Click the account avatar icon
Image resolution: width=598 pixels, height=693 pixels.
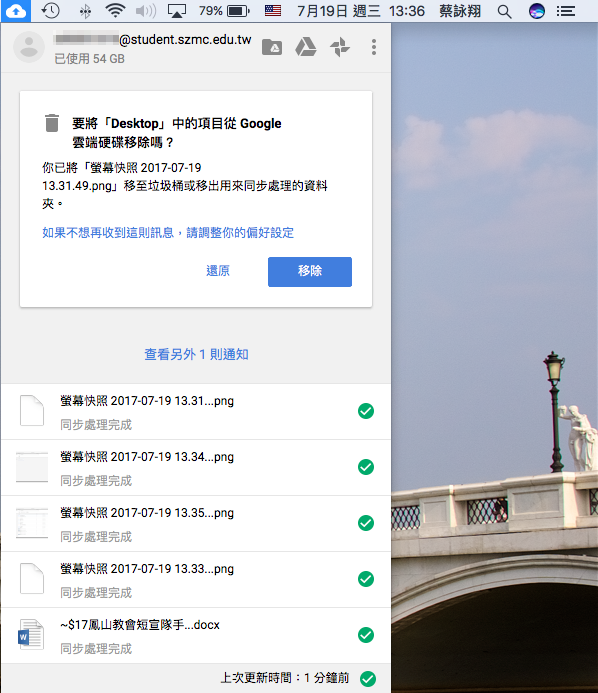[29, 47]
